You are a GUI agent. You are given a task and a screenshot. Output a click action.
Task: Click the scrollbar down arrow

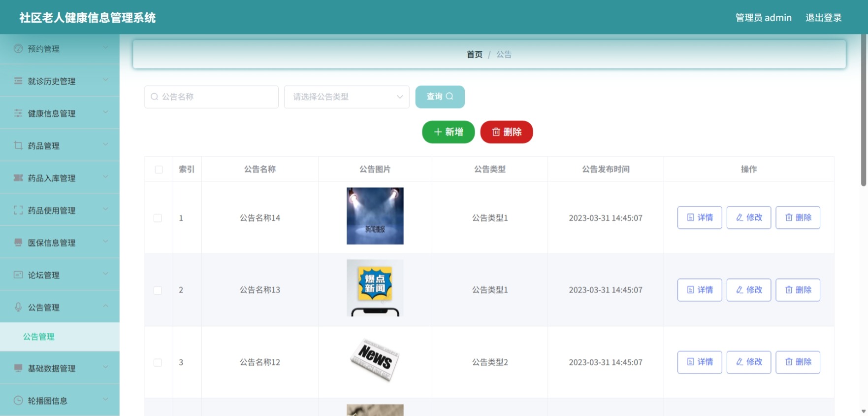click(x=864, y=412)
